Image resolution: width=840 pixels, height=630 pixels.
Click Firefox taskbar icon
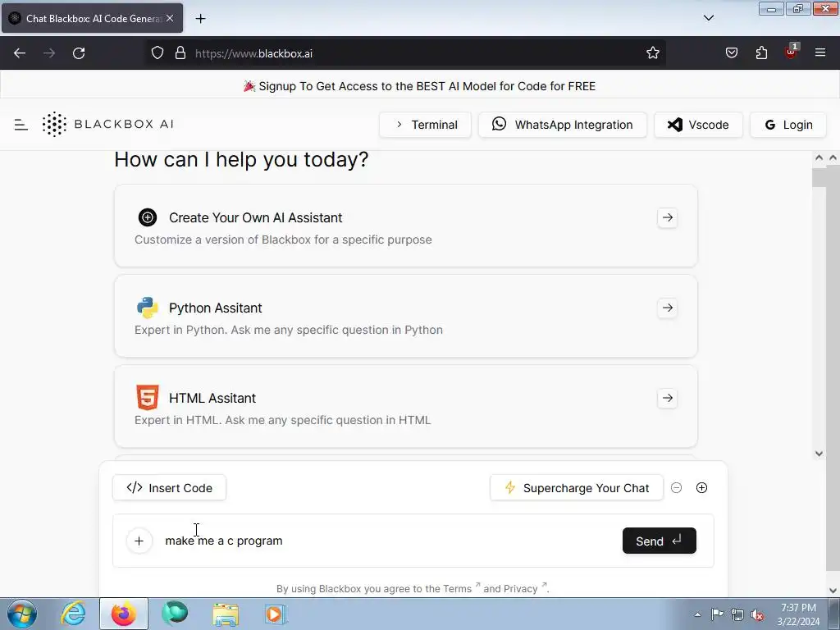(x=124, y=614)
